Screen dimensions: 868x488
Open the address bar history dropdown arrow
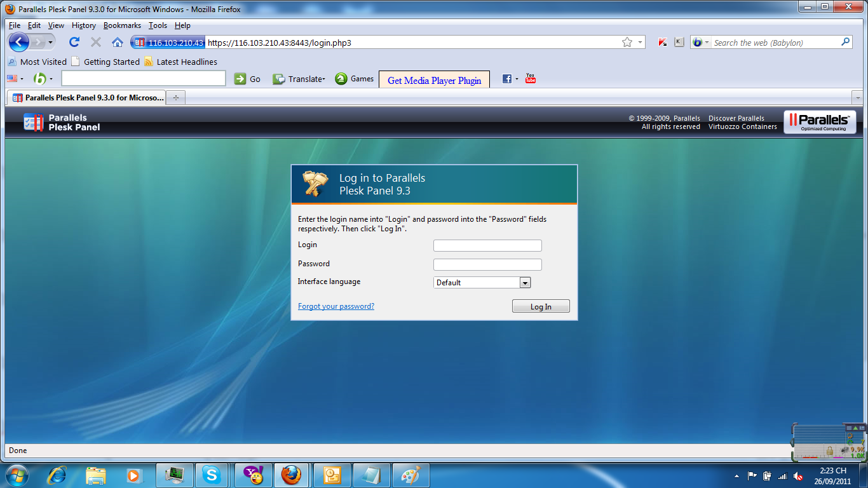pos(640,43)
